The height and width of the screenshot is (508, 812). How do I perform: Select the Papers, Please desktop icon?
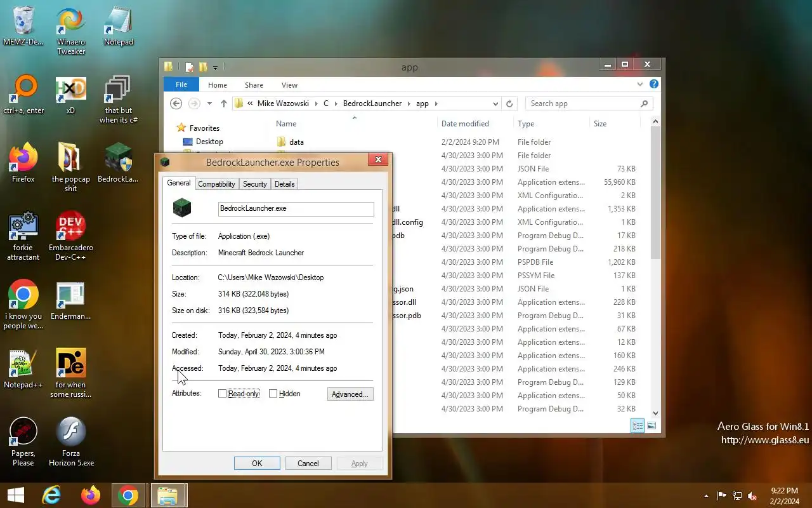[23, 442]
